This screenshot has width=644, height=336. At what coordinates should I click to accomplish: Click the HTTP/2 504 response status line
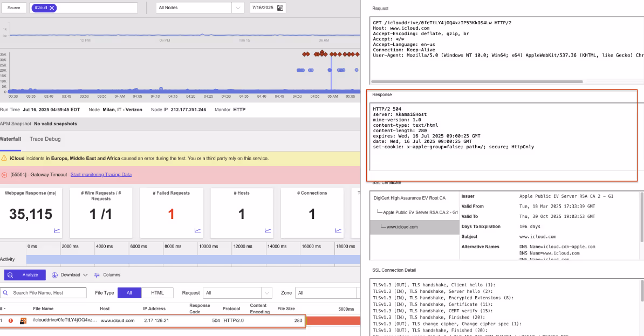coord(387,109)
